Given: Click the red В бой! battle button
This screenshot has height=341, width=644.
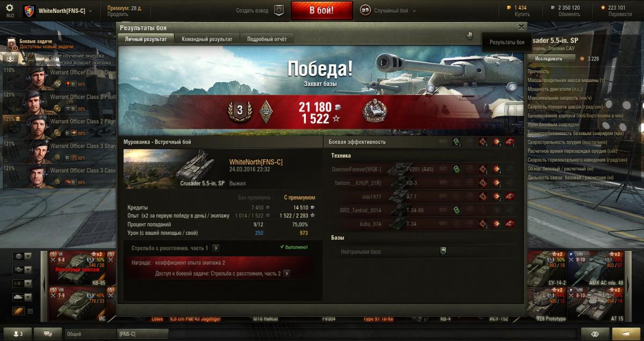Looking at the screenshot, I should [322, 10].
